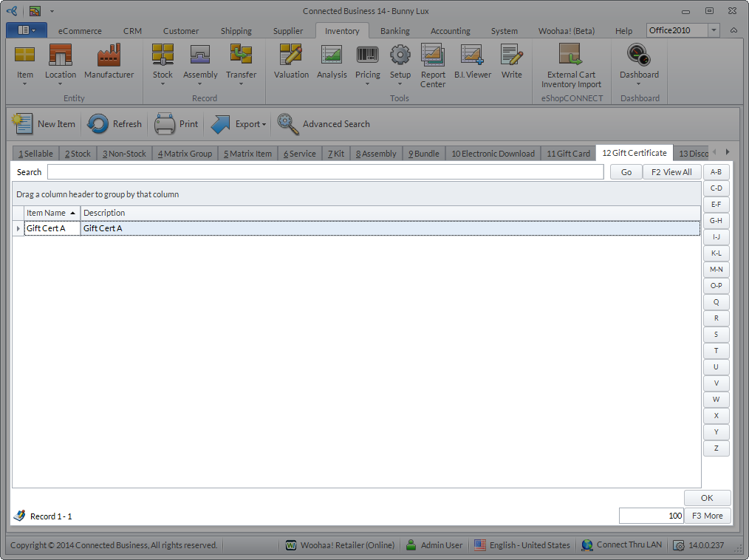Open the Setup gear tool

click(400, 64)
